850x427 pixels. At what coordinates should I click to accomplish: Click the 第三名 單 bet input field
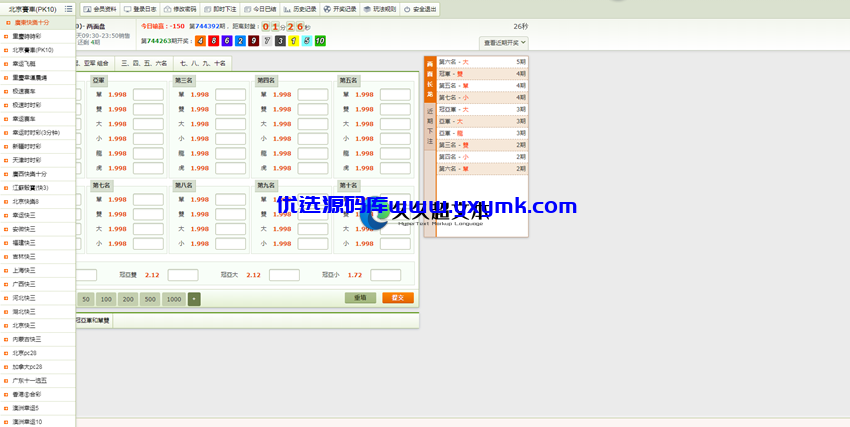point(230,95)
